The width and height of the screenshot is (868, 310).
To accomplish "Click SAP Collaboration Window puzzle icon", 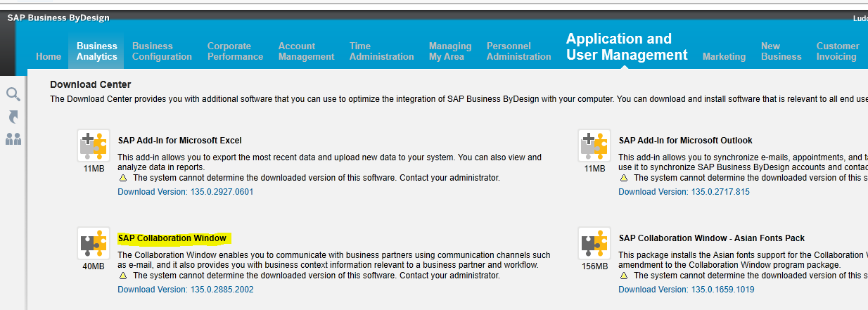I will [94, 244].
